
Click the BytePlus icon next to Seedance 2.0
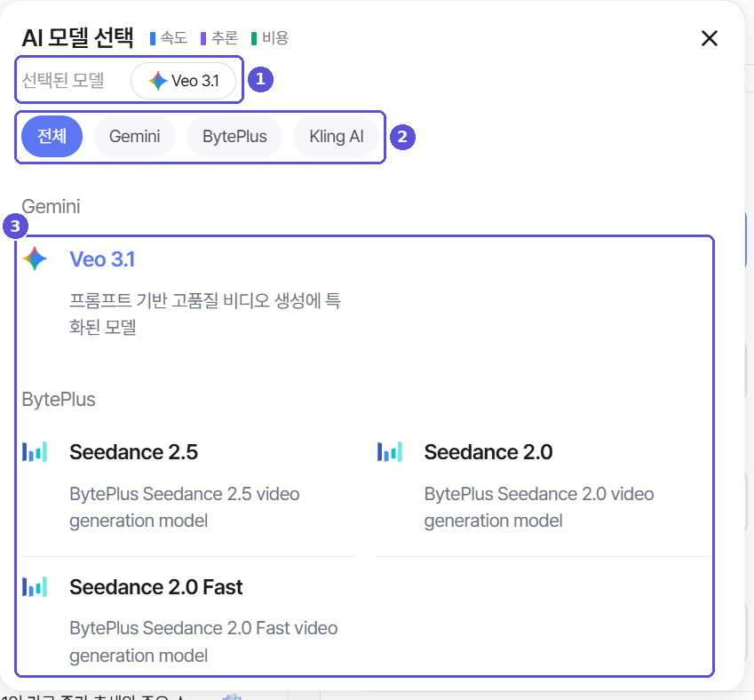(x=390, y=452)
